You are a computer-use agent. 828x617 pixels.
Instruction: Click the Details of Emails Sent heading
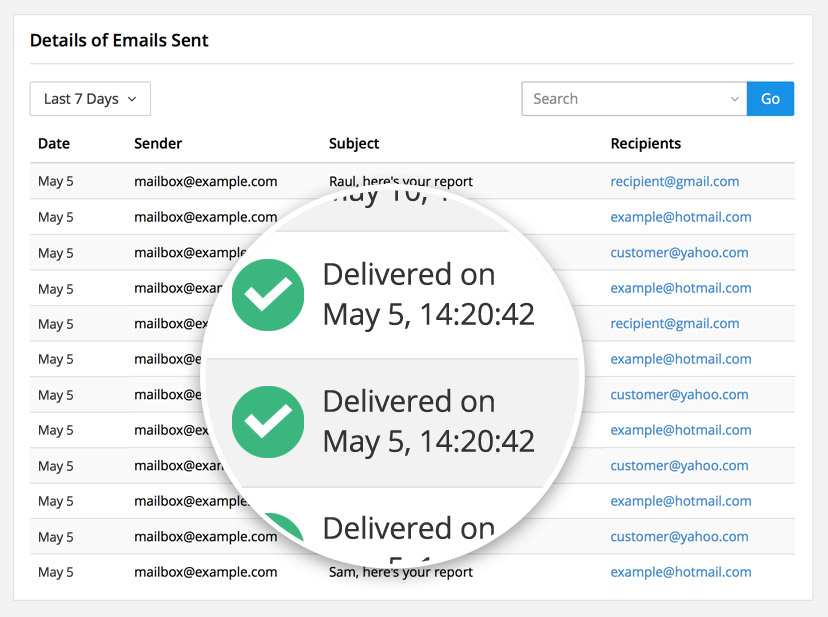pos(119,41)
